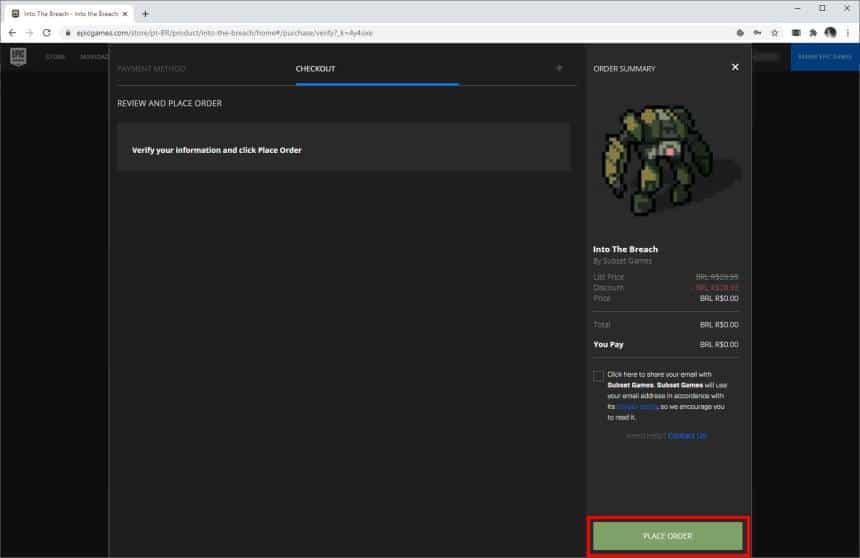Click the Review And Place Order heading

click(x=169, y=103)
